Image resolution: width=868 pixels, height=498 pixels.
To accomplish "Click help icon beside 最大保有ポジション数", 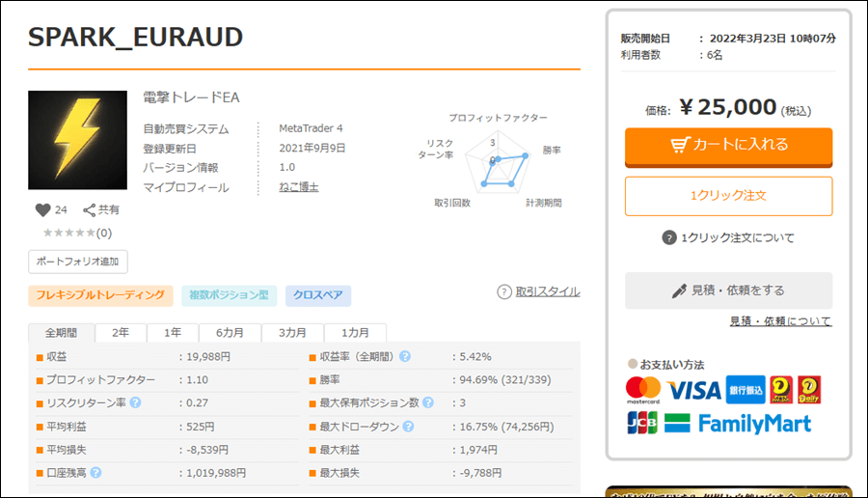I will click(x=427, y=402).
